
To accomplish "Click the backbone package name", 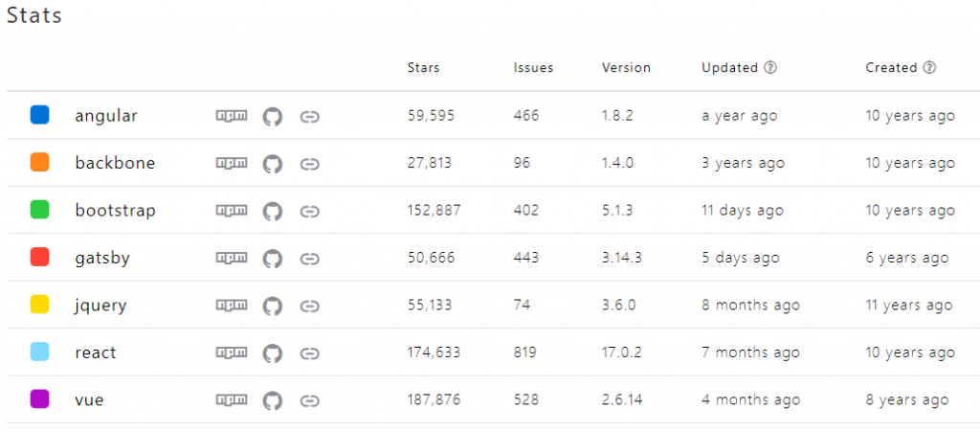I will pos(115,164).
